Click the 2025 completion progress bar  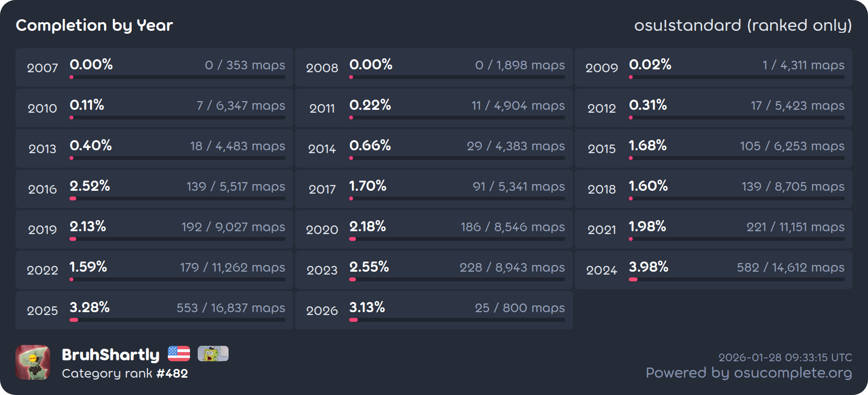(x=177, y=320)
